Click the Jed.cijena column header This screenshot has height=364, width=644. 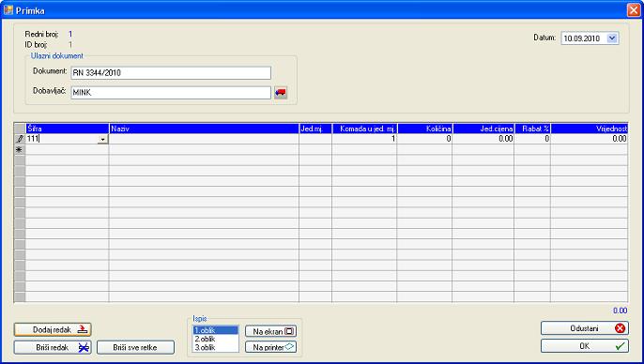tap(483, 129)
